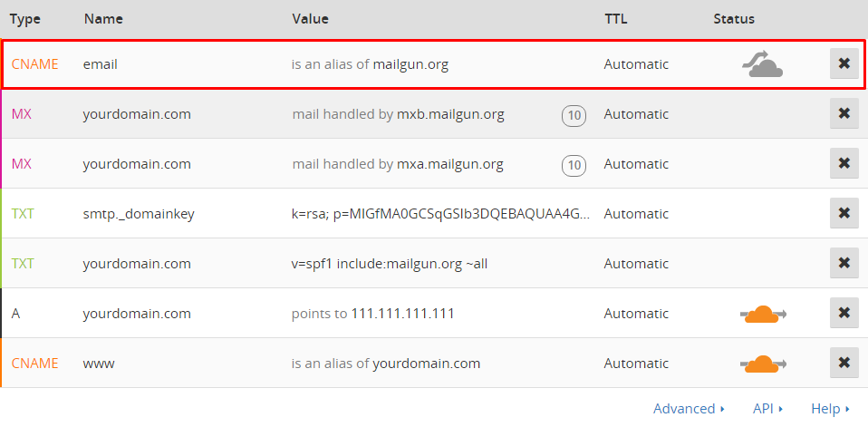This screenshot has width=868, height=427.
Task: Click the Type column header
Action: point(25,19)
